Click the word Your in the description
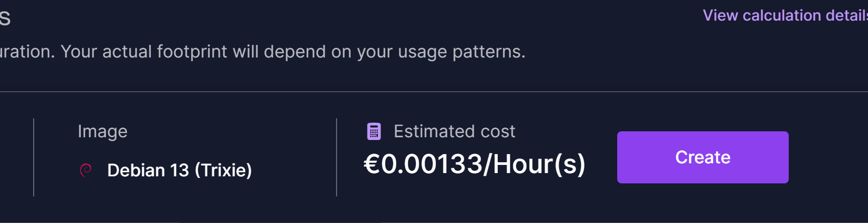Screen dimensions: 868x223 click(79, 52)
